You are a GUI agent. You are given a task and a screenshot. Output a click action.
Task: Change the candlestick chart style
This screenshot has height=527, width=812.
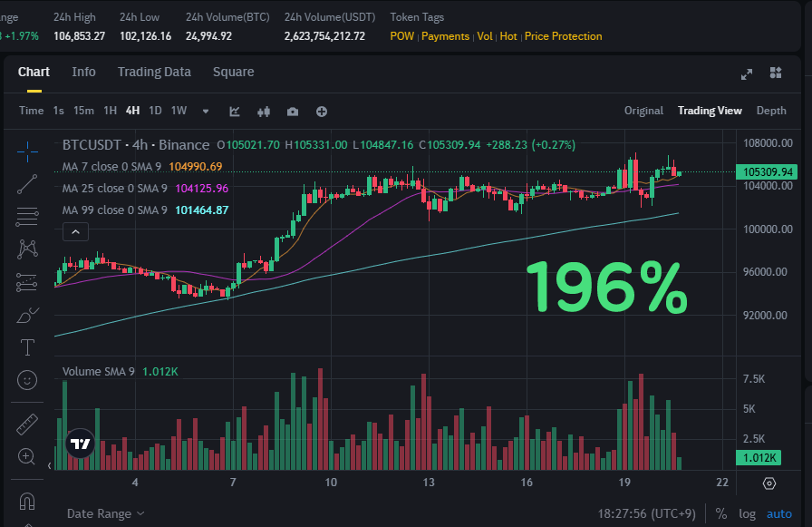264,112
